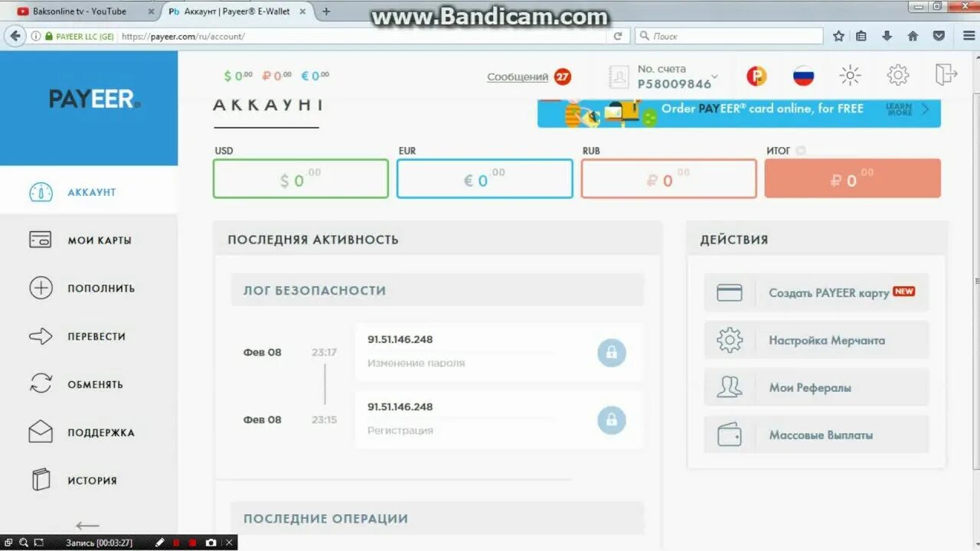980x551 pixels.
Task: Click the Лог безопасности header
Action: coord(437,290)
